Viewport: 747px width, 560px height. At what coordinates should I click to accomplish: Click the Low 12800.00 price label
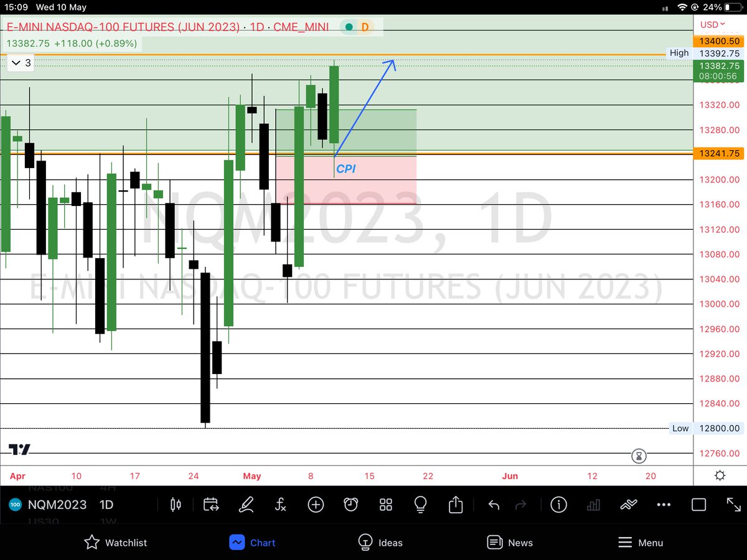coord(707,428)
